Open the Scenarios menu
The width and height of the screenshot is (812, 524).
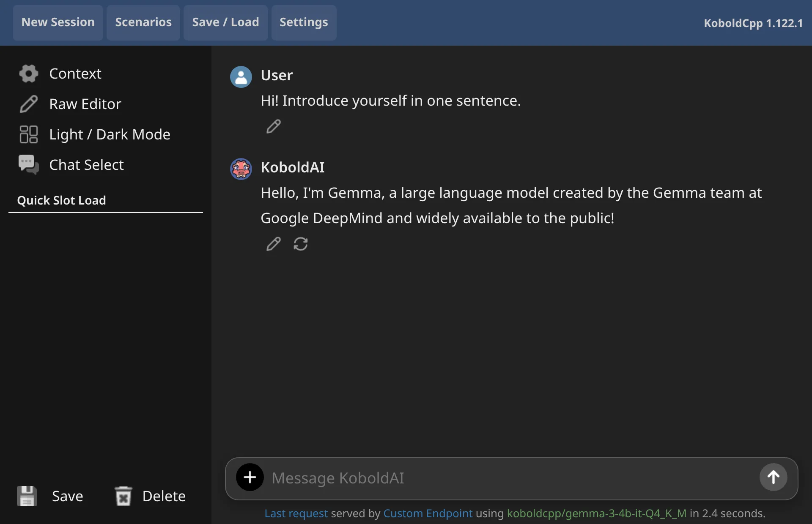click(143, 22)
